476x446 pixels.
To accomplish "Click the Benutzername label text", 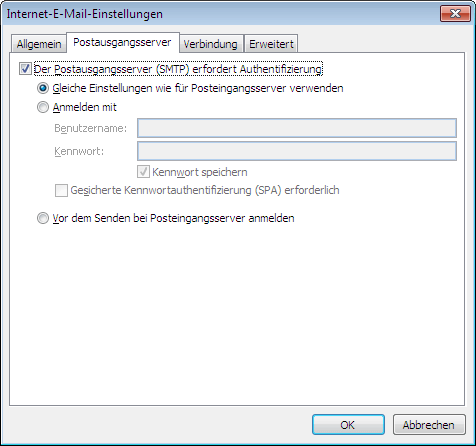I will [x=90, y=128].
